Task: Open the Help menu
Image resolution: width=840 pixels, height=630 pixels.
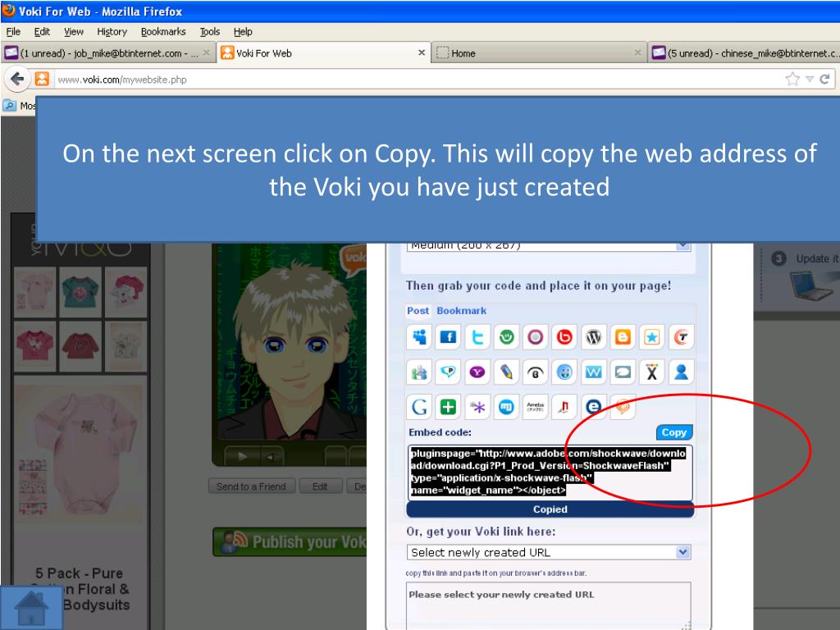Action: pyautogui.click(x=243, y=32)
